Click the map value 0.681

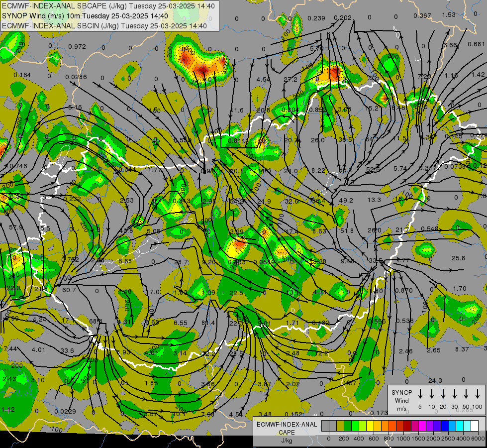(476, 44)
